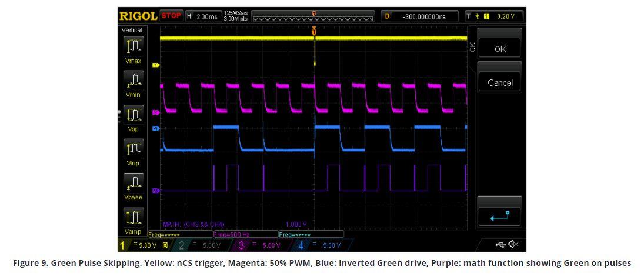The height and width of the screenshot is (276, 644).
Task: Select channel 3 label at bottom
Action: [242, 245]
